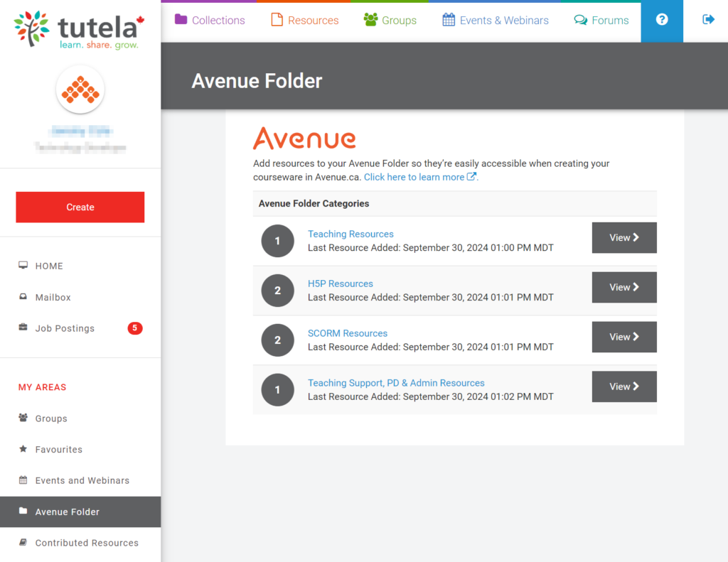Click the Mailbox icon in the sidebar
The width and height of the screenshot is (728, 562).
23,297
